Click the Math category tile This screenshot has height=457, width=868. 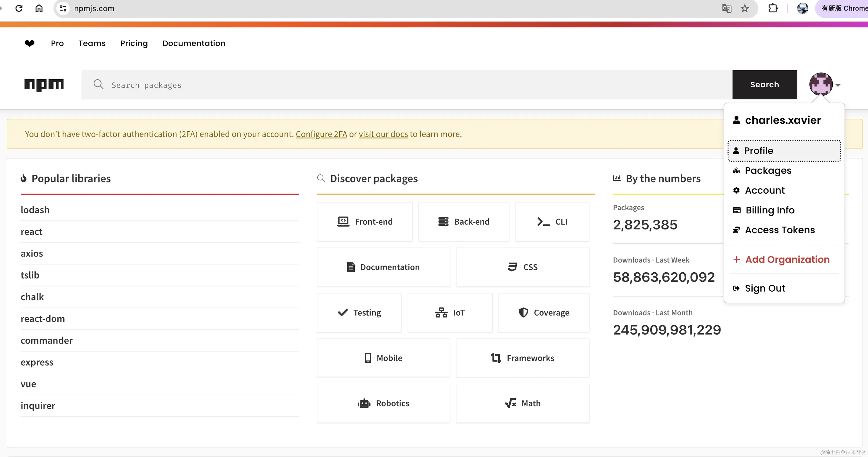[523, 403]
